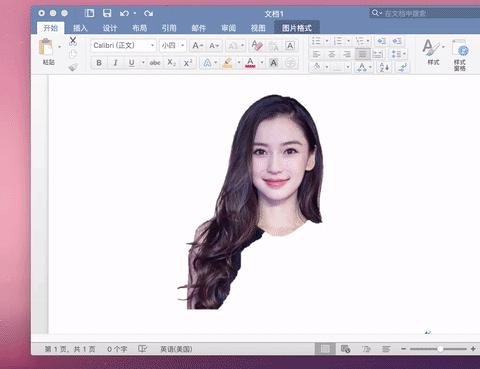
Task: Apply subscript with the X₂ button
Action: [x=171, y=63]
